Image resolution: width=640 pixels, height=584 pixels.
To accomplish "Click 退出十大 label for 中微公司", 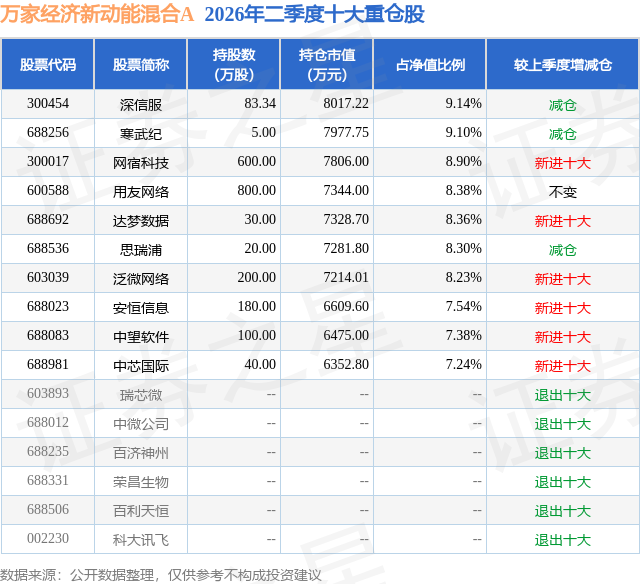I will 562,423.
